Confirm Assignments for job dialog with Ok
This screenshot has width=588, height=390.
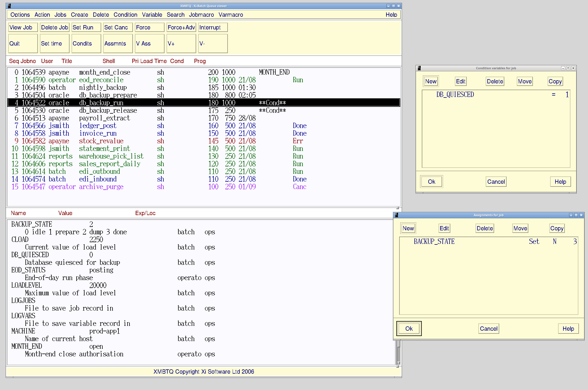click(409, 329)
